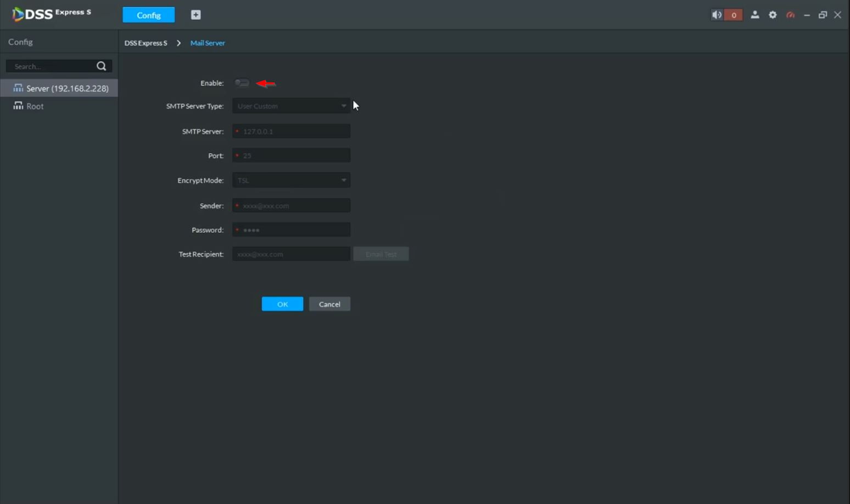Click the Port input field
This screenshot has height=504, width=850.
pyautogui.click(x=291, y=155)
